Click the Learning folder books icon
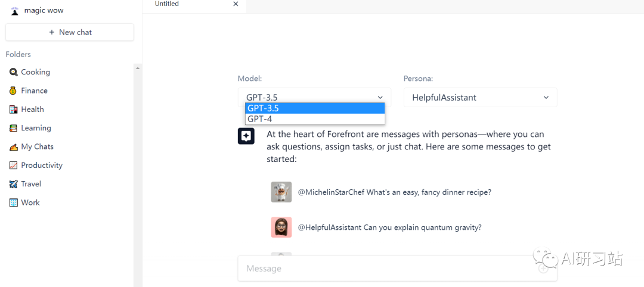 [x=14, y=128]
